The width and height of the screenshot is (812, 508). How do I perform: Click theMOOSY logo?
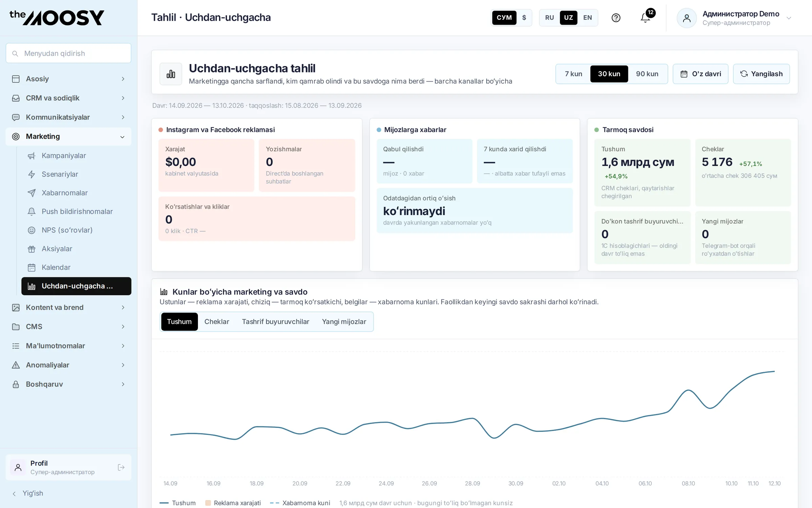click(57, 18)
